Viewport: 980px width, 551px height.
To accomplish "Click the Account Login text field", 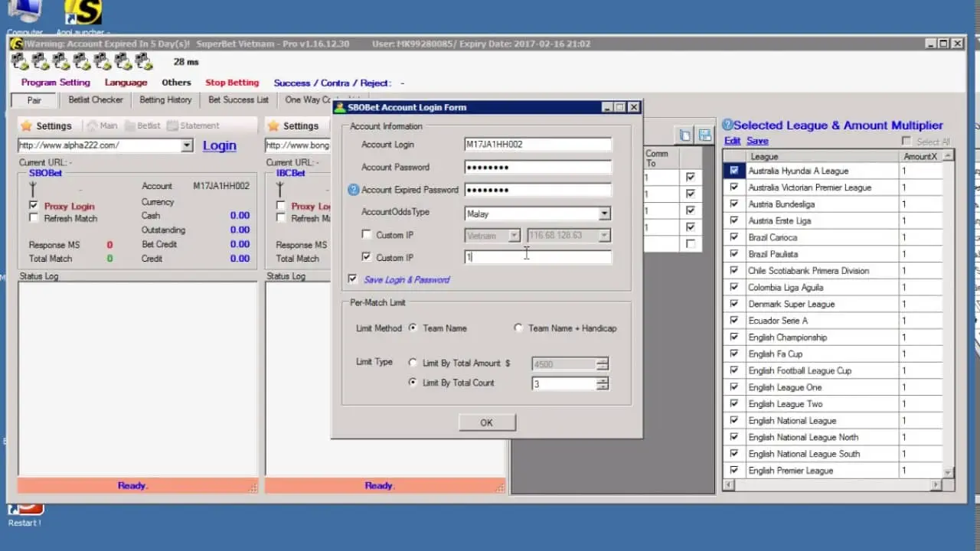I will [x=537, y=145].
